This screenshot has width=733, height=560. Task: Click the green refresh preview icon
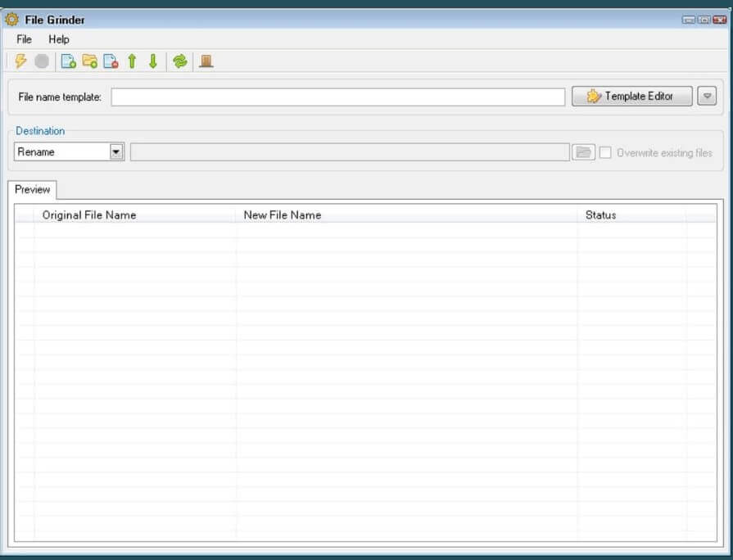[180, 61]
